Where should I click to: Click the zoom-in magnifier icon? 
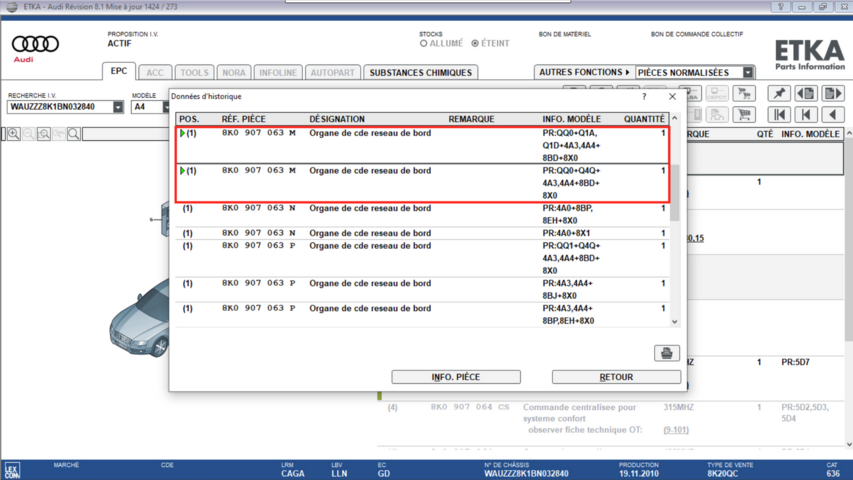(14, 134)
